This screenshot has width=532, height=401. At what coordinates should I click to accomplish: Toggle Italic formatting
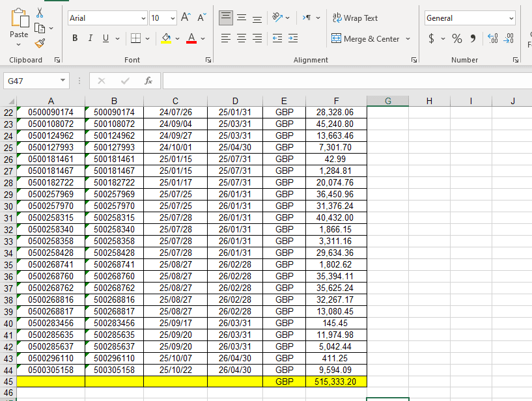pyautogui.click(x=91, y=38)
